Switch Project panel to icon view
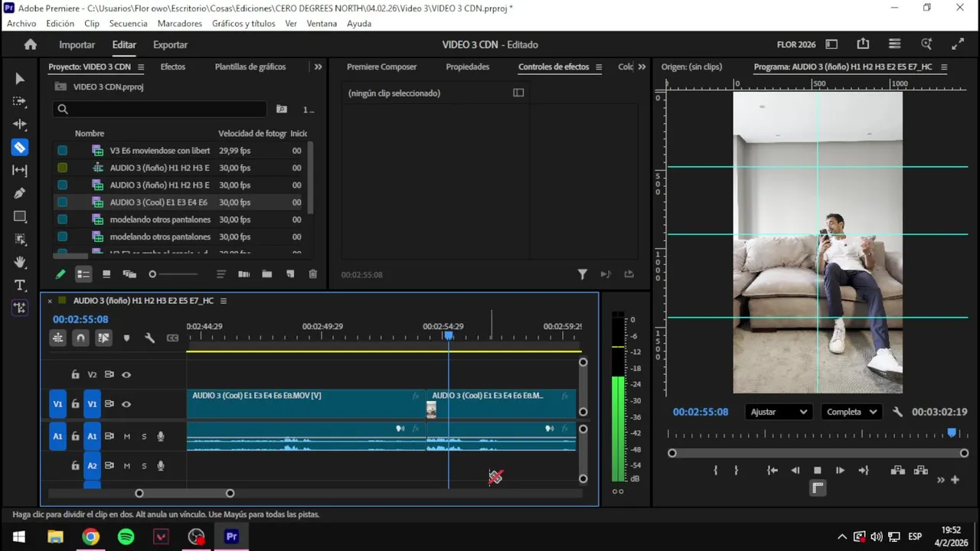Image resolution: width=980 pixels, height=551 pixels. (x=106, y=274)
